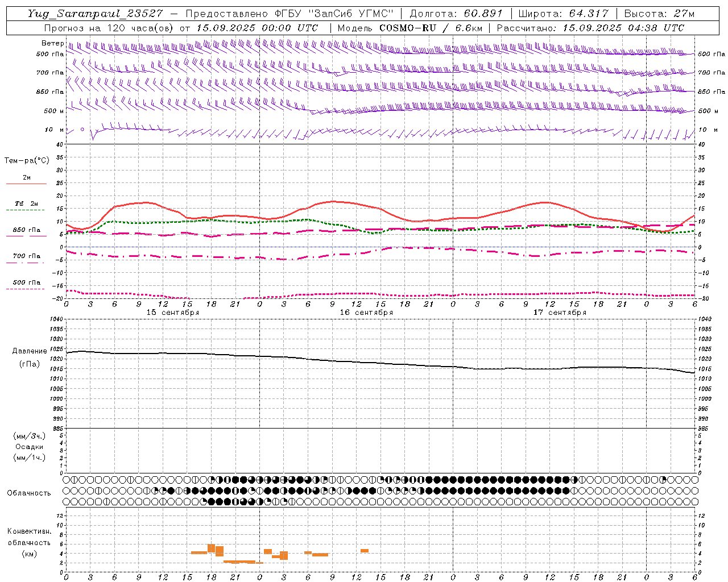This screenshot has width=728, height=582.
Task: Click the Облачность cloud cover label
Action: pos(29,493)
